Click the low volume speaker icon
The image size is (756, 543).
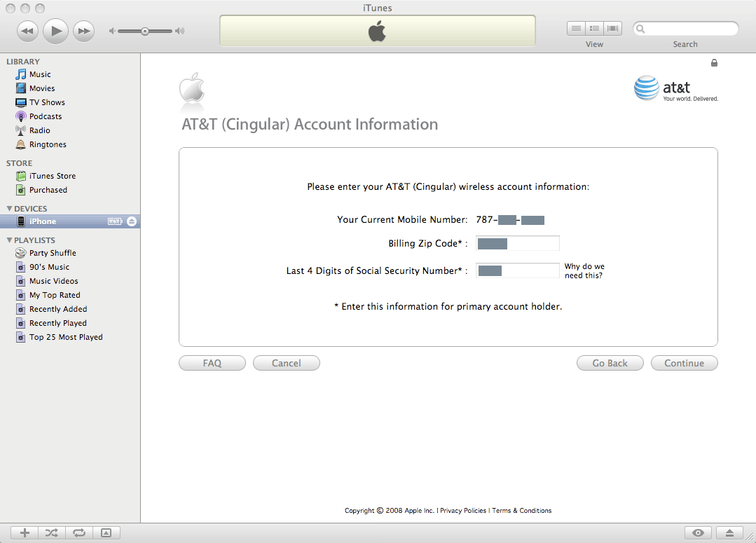pos(112,32)
